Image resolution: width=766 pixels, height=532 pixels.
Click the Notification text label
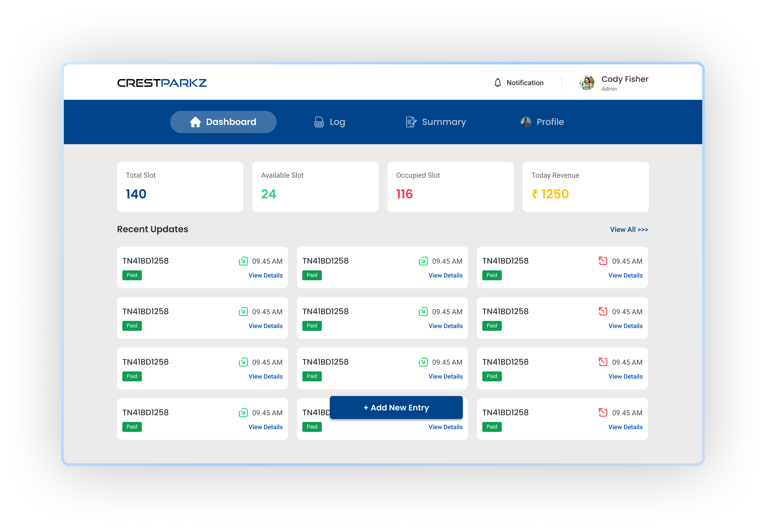[x=525, y=83]
